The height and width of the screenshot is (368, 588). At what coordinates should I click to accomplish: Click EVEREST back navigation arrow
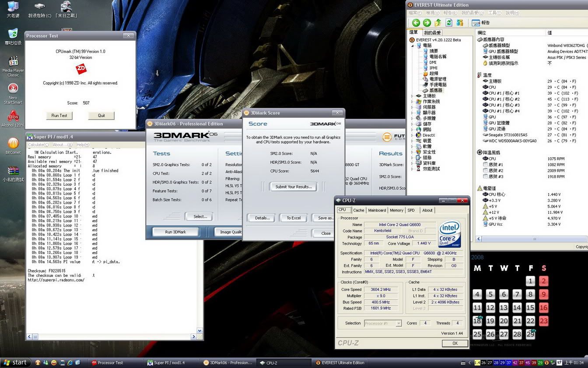(x=416, y=22)
